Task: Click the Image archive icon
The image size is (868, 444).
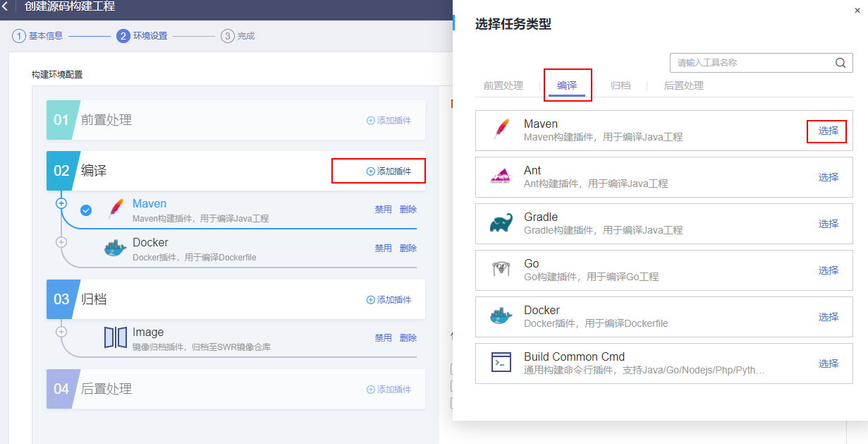Action: pos(115,337)
